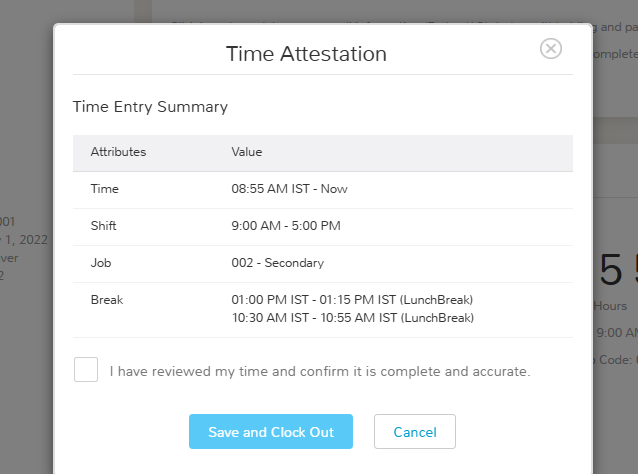638x474 pixels.
Task: Click the Job attribute row label
Action: pyautogui.click(x=101, y=263)
